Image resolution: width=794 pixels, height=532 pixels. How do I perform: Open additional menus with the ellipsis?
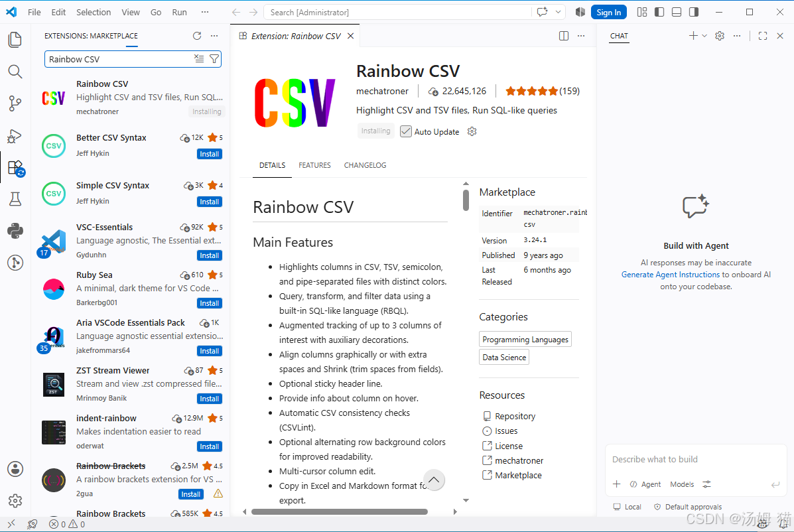[204, 12]
